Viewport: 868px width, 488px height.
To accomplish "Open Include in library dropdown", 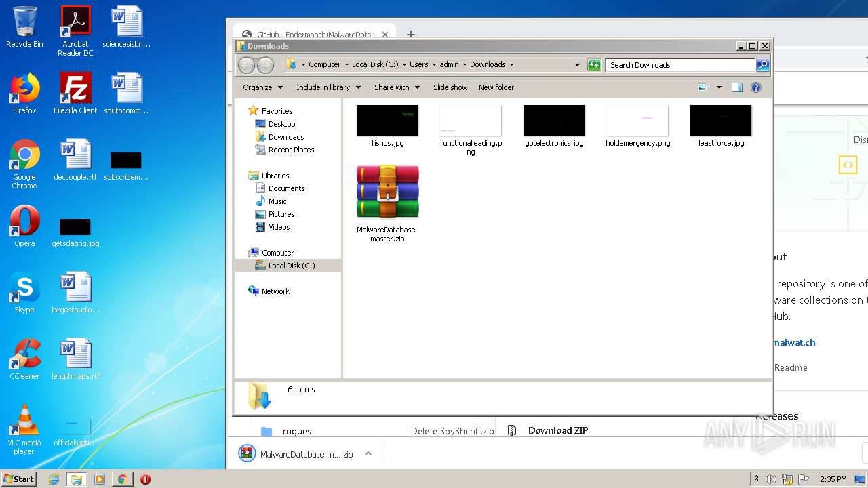I will [328, 87].
